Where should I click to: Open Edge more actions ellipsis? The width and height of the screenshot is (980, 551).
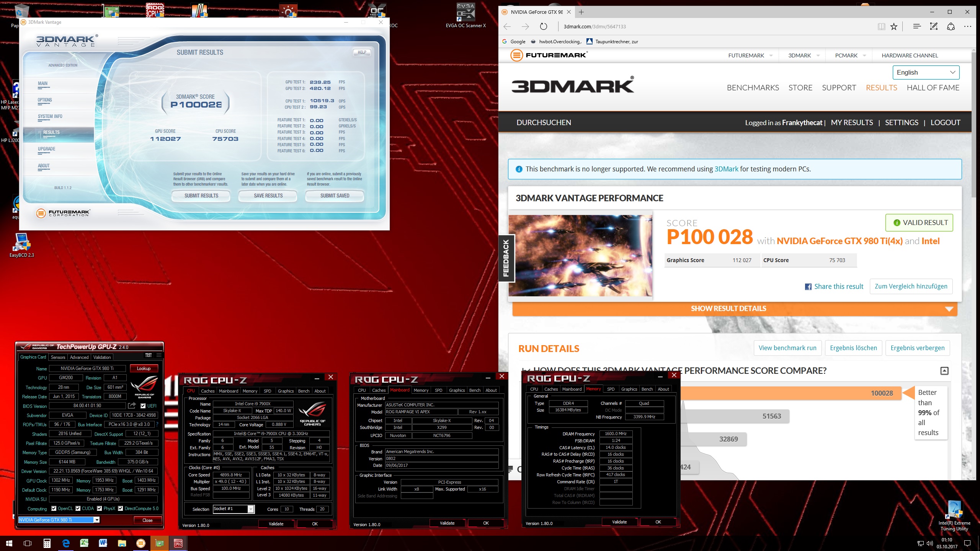(x=968, y=26)
